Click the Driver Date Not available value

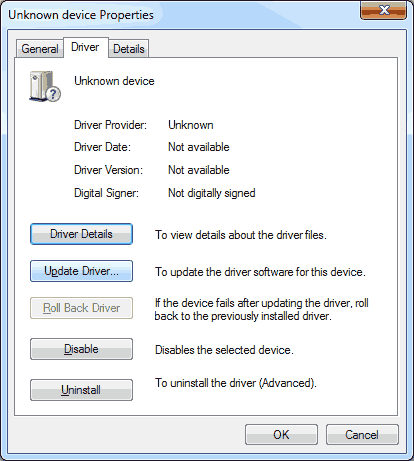point(199,147)
